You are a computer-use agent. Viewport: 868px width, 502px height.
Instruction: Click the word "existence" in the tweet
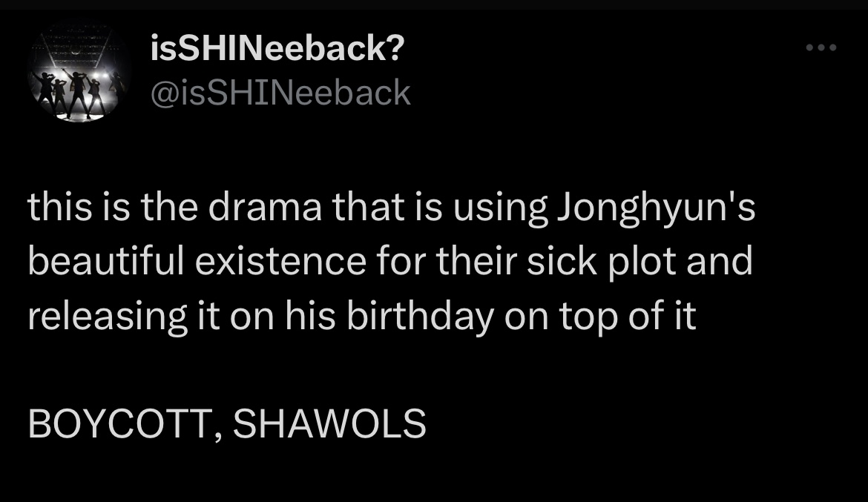[280, 261]
